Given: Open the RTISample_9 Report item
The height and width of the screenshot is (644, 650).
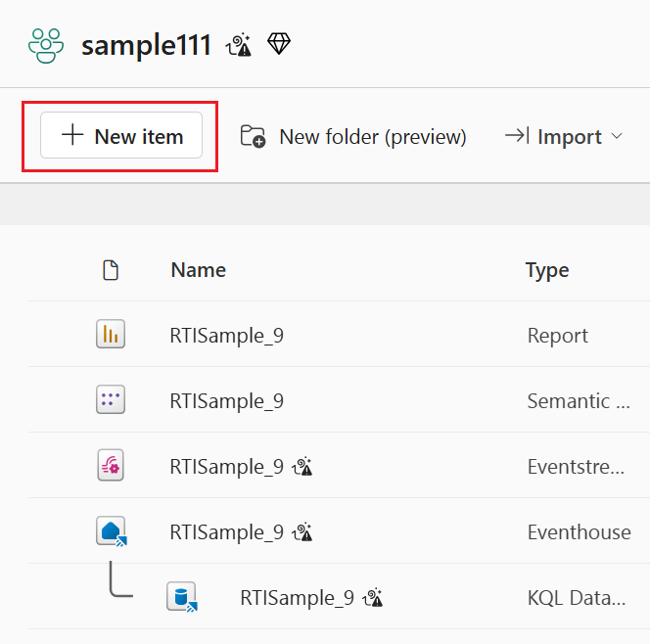Looking at the screenshot, I should (x=227, y=336).
